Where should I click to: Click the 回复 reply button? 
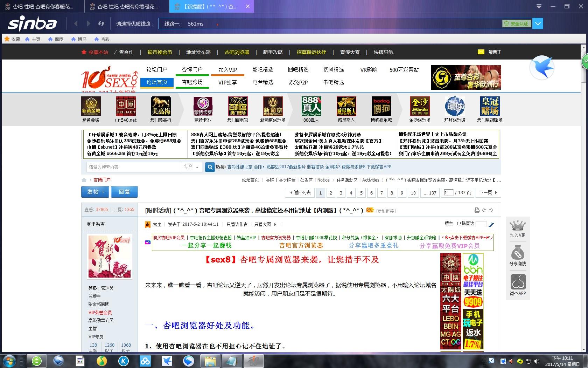pos(124,192)
